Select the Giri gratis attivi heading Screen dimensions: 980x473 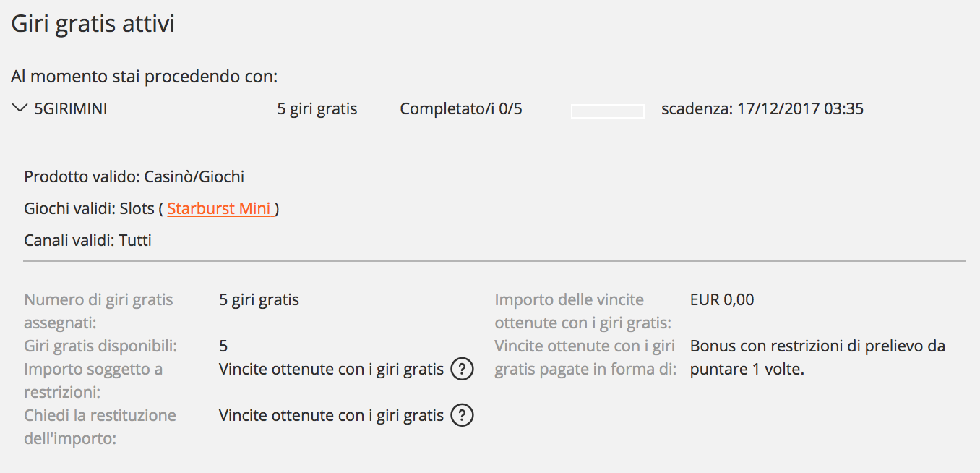93,24
